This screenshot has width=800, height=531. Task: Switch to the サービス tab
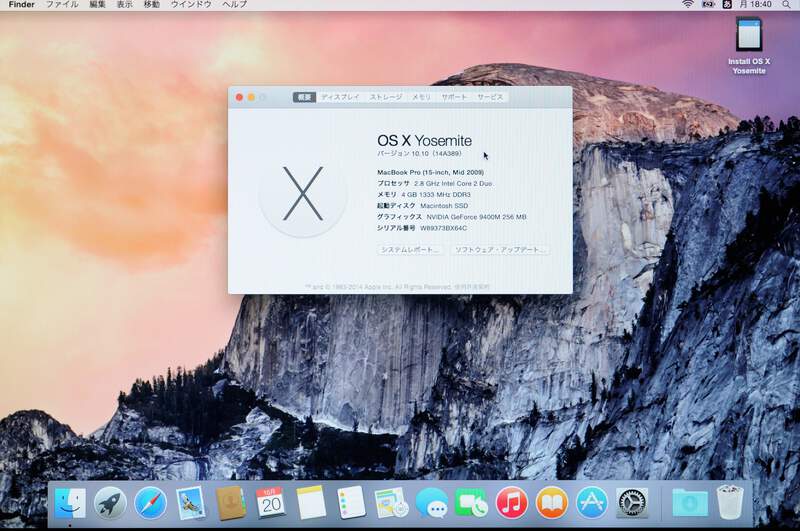click(490, 97)
